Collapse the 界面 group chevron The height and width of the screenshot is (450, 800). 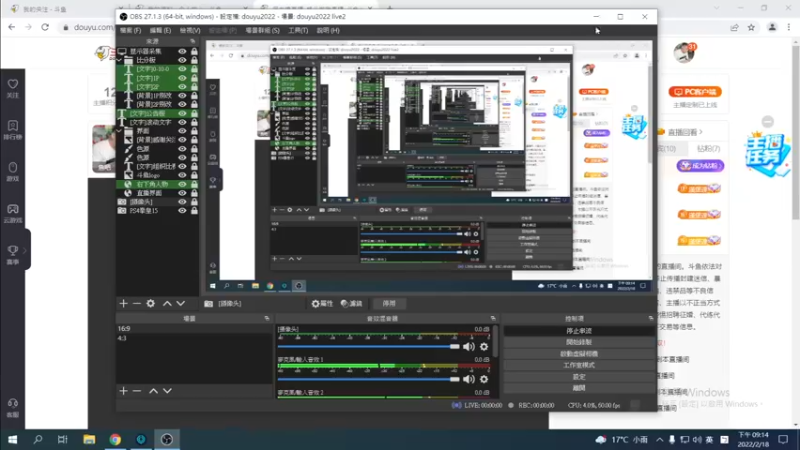click(x=120, y=131)
